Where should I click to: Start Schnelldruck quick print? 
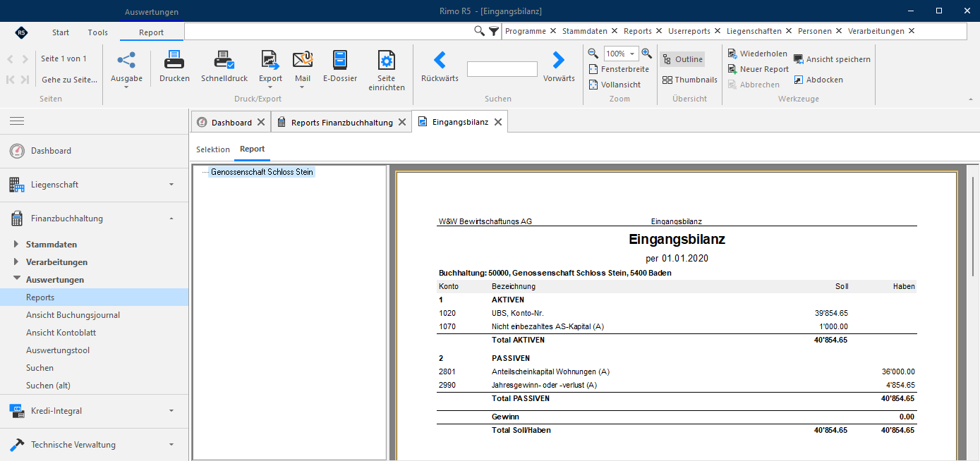224,61
